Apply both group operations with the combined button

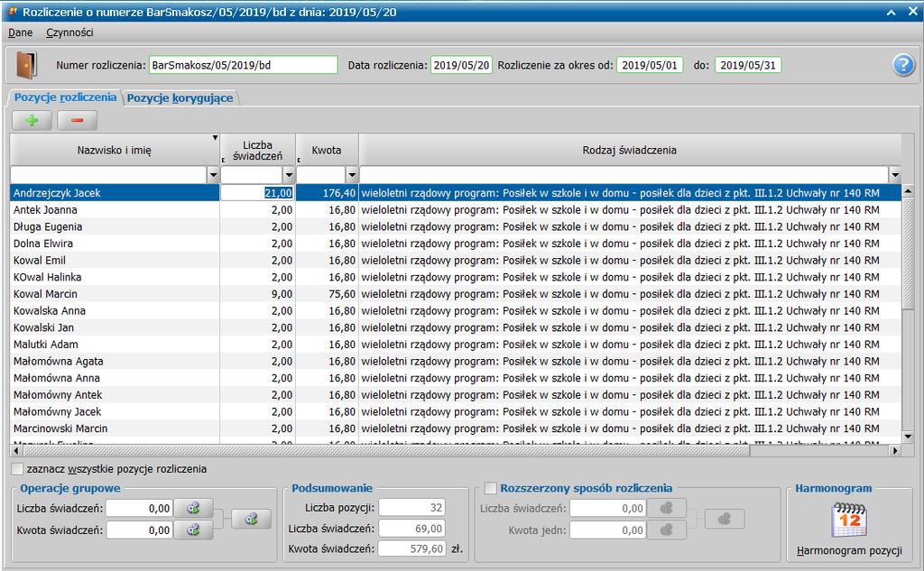coord(252,519)
